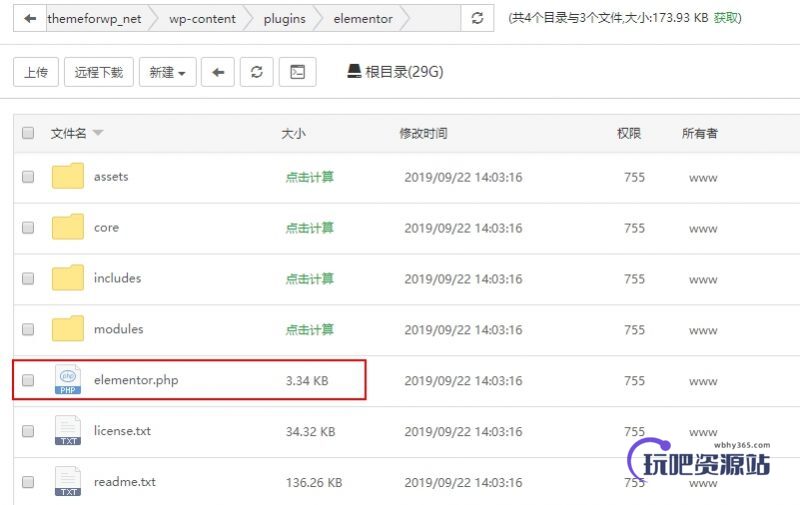The width and height of the screenshot is (800, 505).
Task: Check the includes row checkbox
Action: tap(28, 278)
